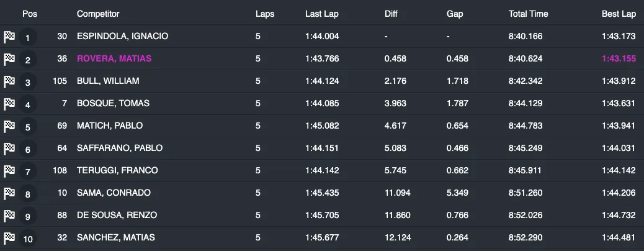Select highlighted competitor Rovera, Matias
The image size is (644, 251).
[114, 58]
